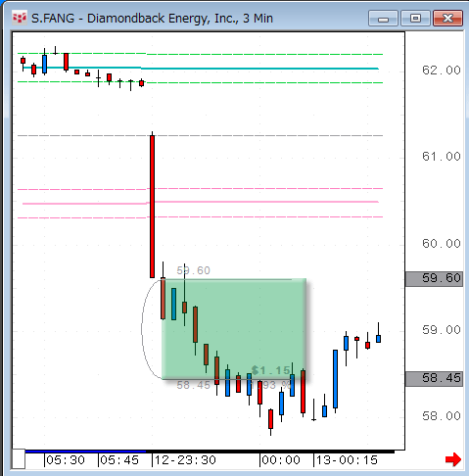Image resolution: width=469 pixels, height=476 pixels.
Task: Click the 05:30 time axis label
Action: [66, 460]
